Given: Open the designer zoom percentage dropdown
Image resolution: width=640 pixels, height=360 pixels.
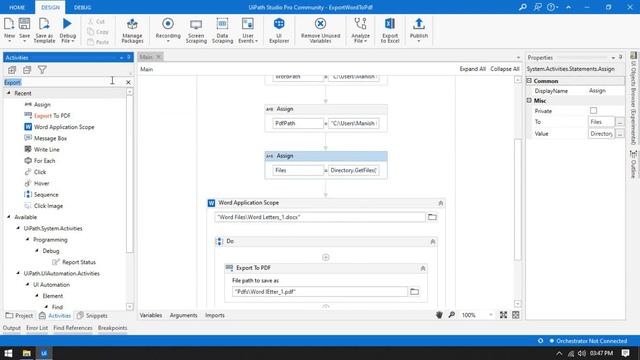Looking at the screenshot, I should click(490, 315).
